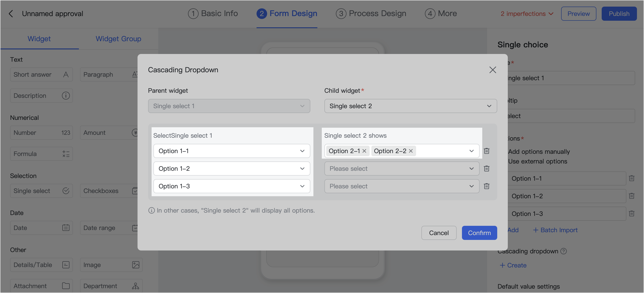Screen dimensions: 644x293
Task: Go to Process Design step
Action: [x=371, y=13]
